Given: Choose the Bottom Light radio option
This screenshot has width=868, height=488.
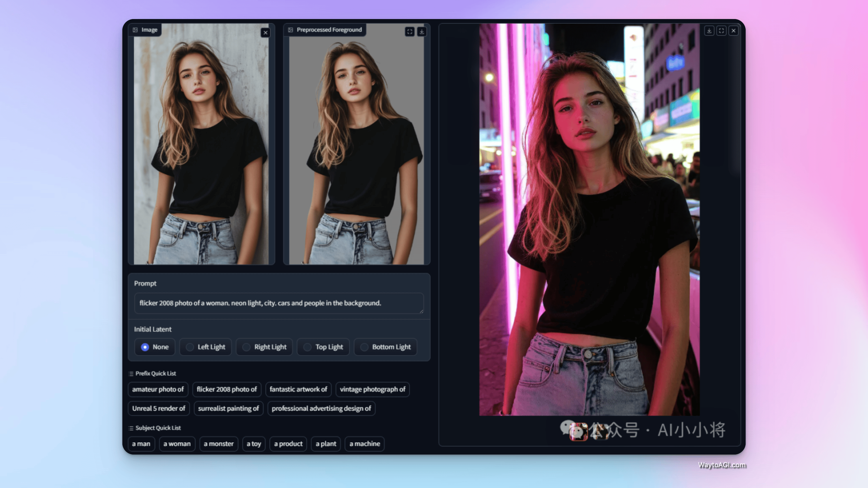Looking at the screenshot, I should point(364,347).
